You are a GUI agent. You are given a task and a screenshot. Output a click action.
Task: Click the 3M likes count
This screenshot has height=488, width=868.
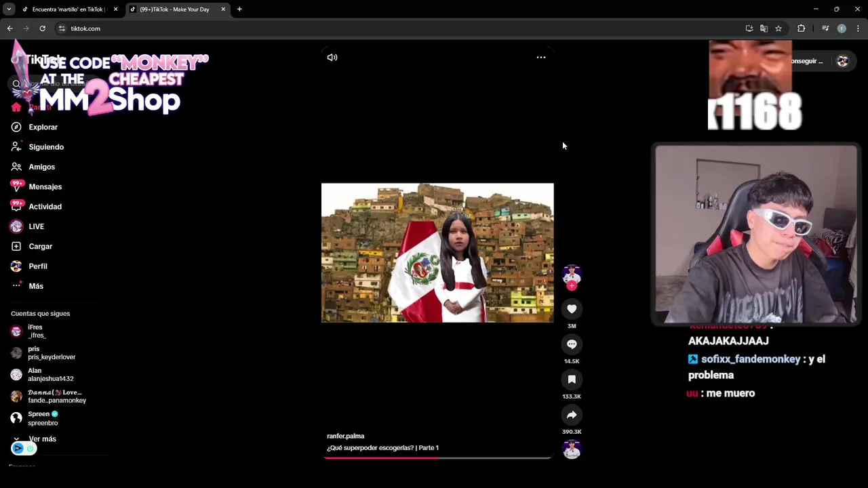(572, 326)
